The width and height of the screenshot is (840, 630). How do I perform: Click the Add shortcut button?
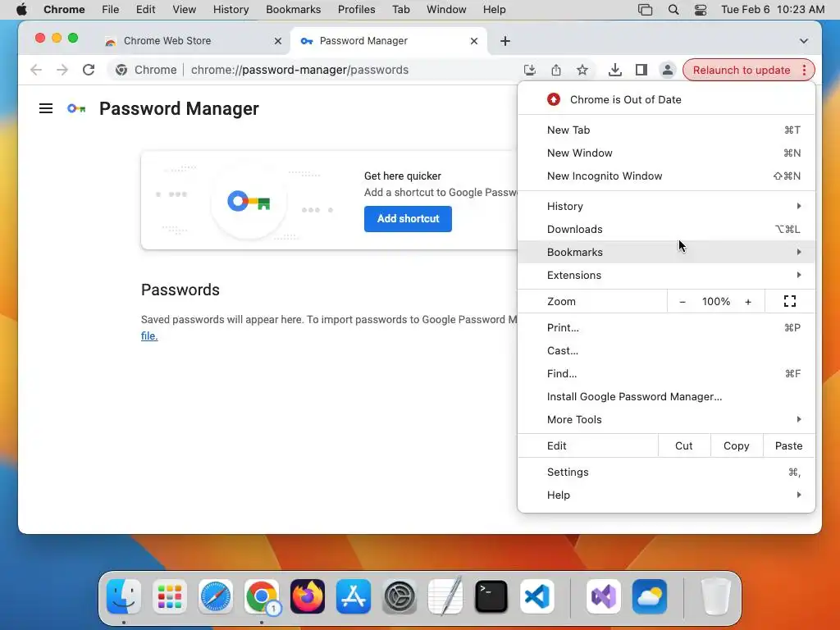[408, 219]
